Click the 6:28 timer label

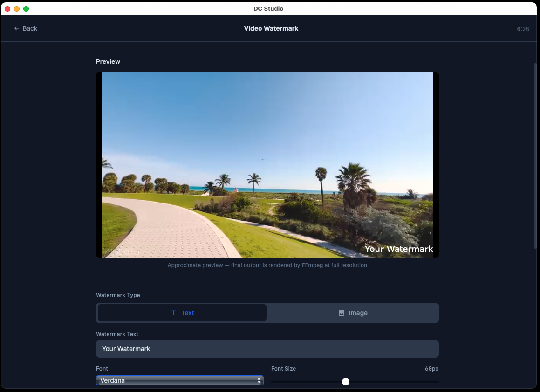[523, 29]
